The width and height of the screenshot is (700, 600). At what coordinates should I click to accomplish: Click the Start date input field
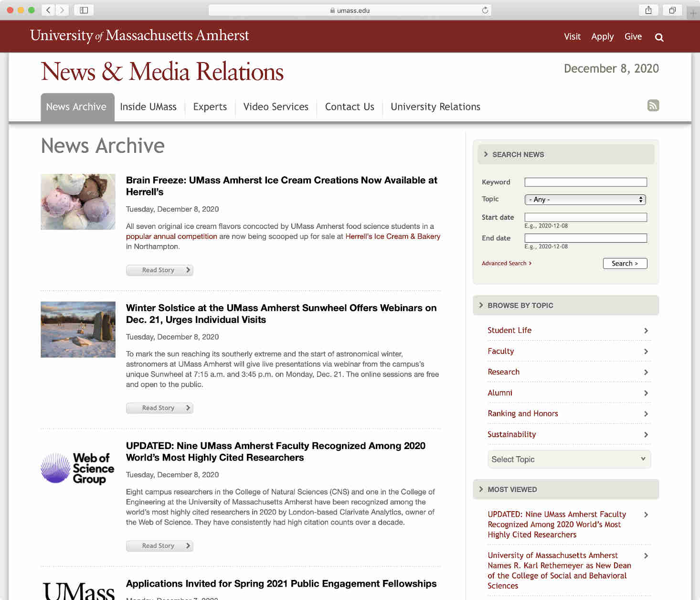[586, 217]
